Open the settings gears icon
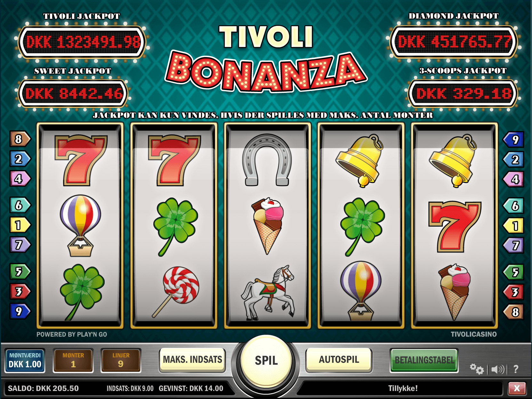The width and height of the screenshot is (532, 399). (x=477, y=369)
